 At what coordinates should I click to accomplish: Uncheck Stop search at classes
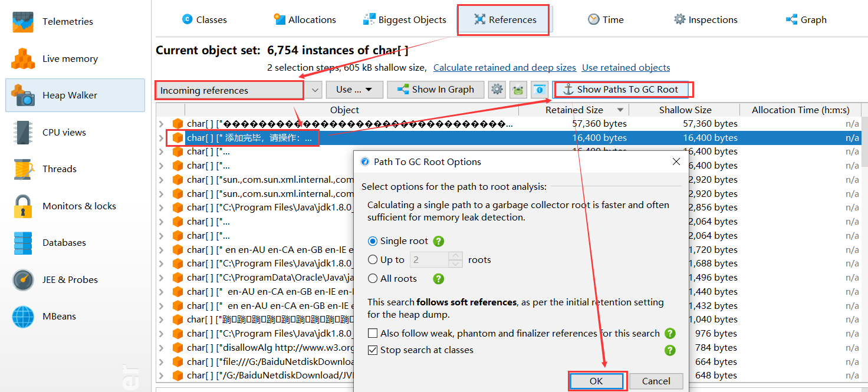(x=373, y=350)
